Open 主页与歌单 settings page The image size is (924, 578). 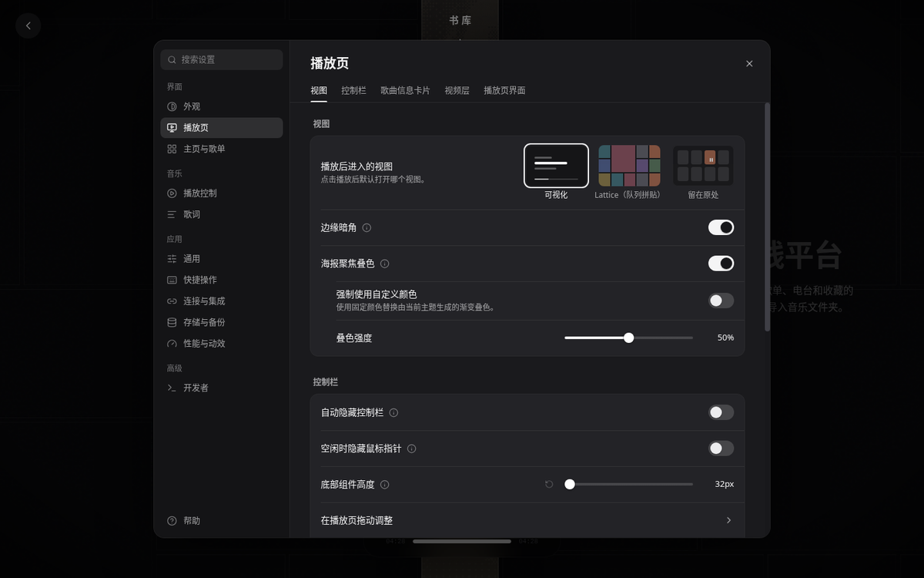(222, 149)
